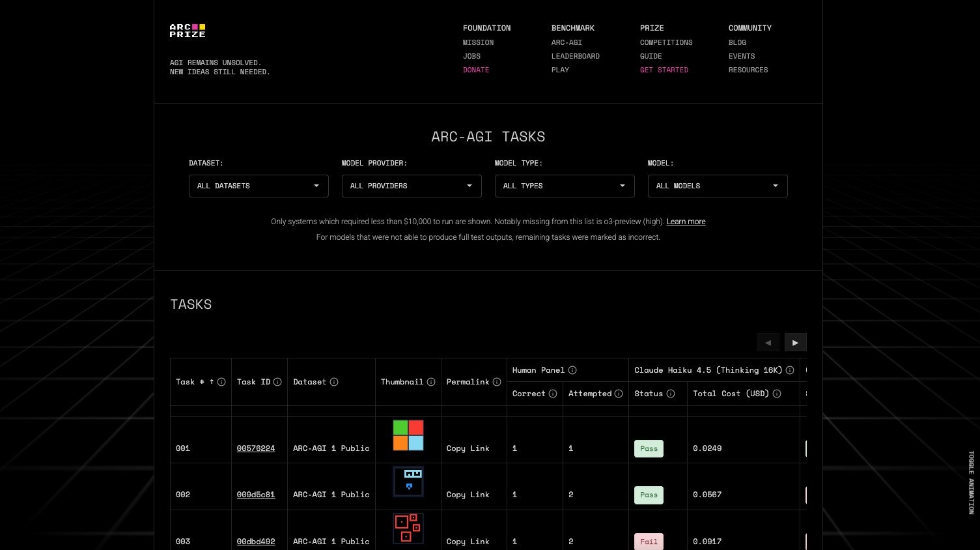Click info icon next to Permalink header
Viewport: 980px width, 550px height.
[x=497, y=382]
